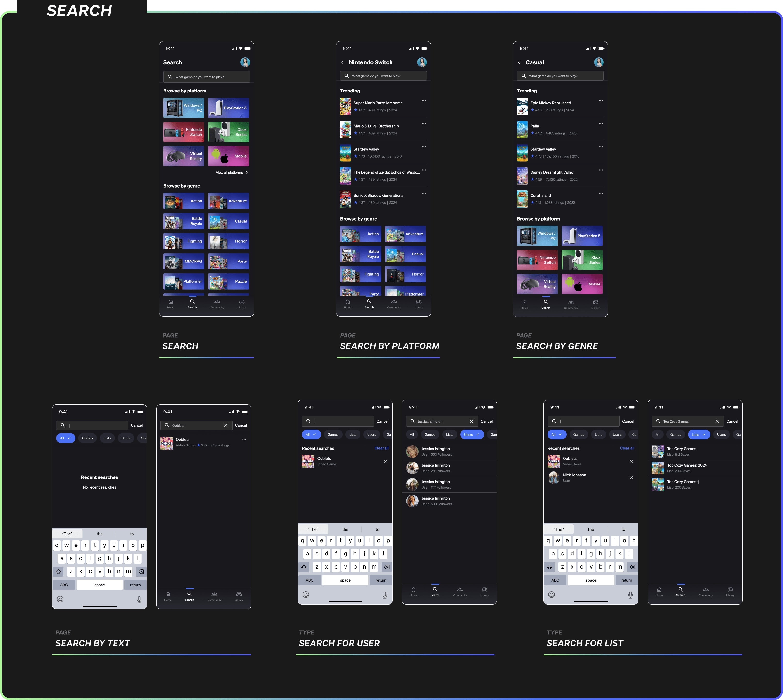Image resolution: width=783 pixels, height=700 pixels.
Task: Open Top Cozy Games! 2024 list thumbnail
Action: 658,468
